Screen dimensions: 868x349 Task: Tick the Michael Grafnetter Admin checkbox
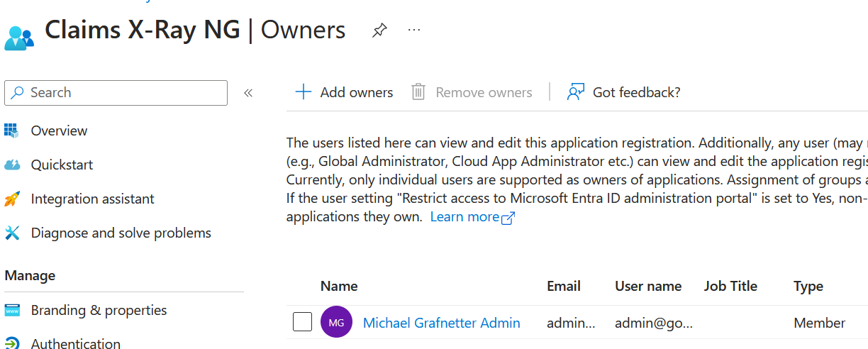click(x=303, y=322)
